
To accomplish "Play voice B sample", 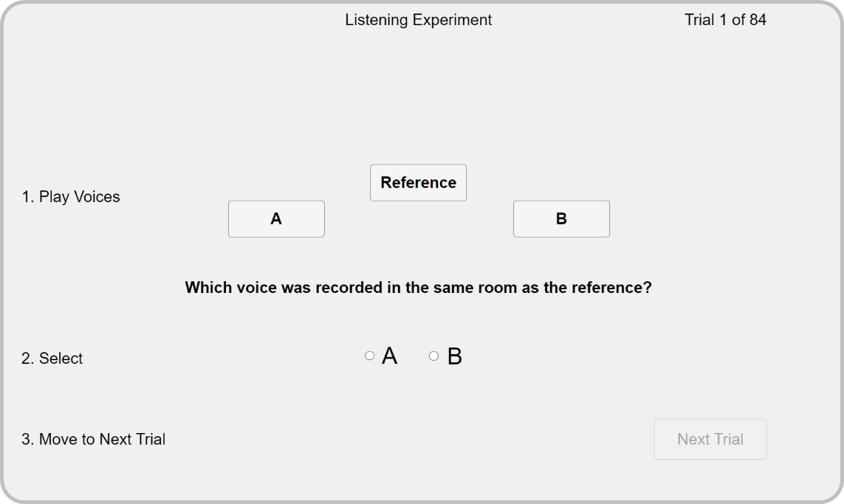I will 561,218.
